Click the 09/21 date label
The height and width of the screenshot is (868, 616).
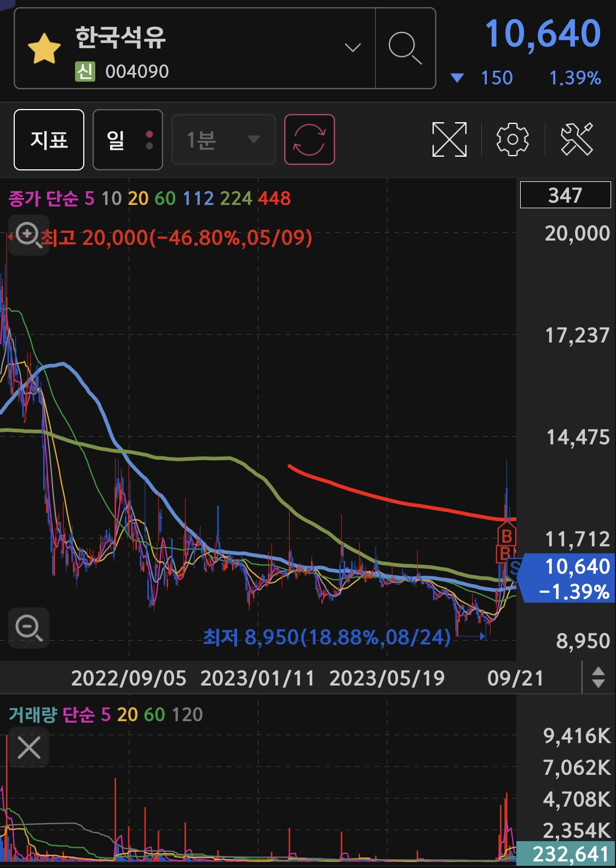coord(515,678)
